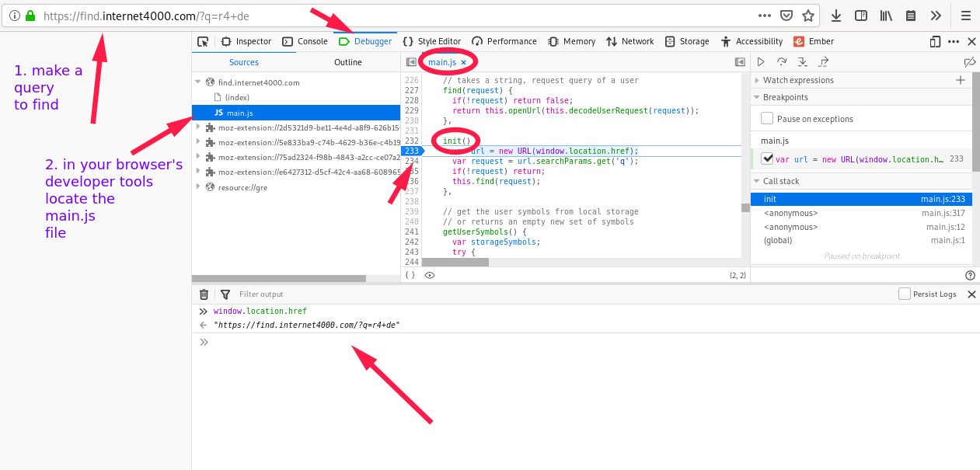Close the main.js editor tab
980x470 pixels.
[x=463, y=62]
